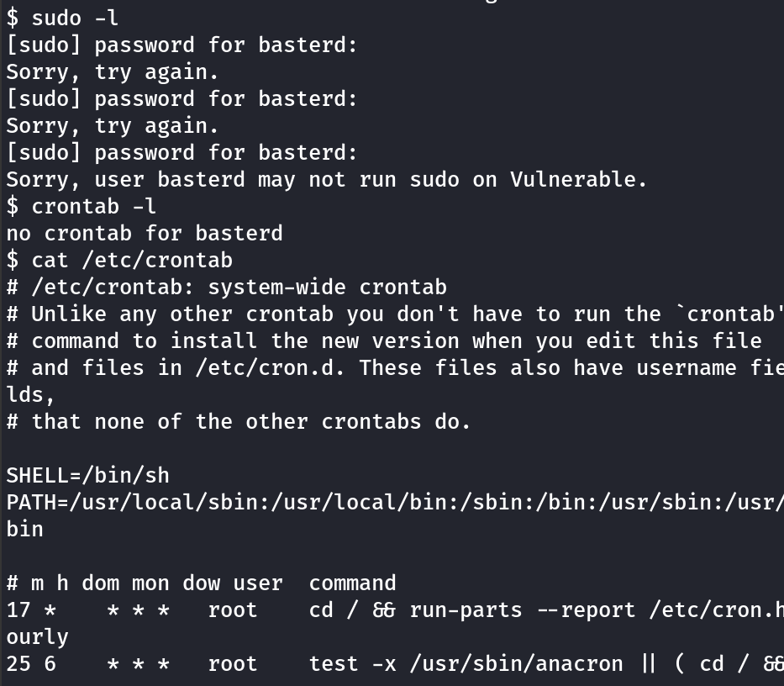Click the wrapped "ourly" text
The height and width of the screenshot is (686, 784).
tap(38, 636)
